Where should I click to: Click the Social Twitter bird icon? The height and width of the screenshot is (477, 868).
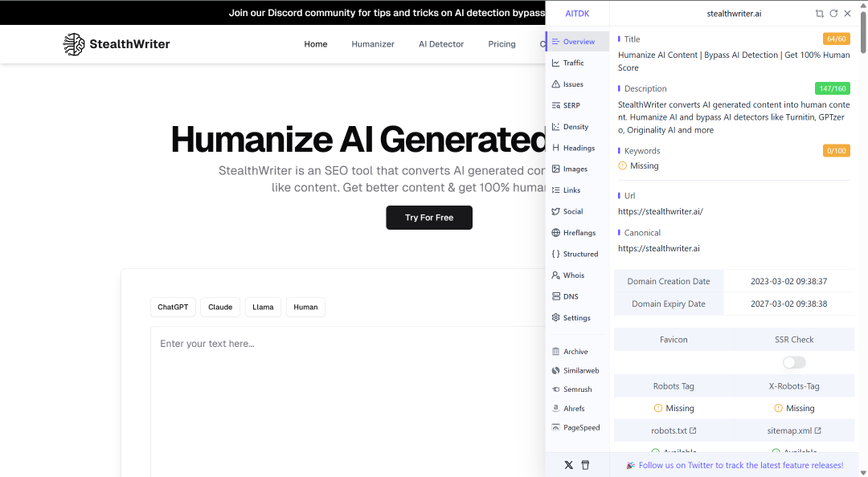pyautogui.click(x=556, y=211)
